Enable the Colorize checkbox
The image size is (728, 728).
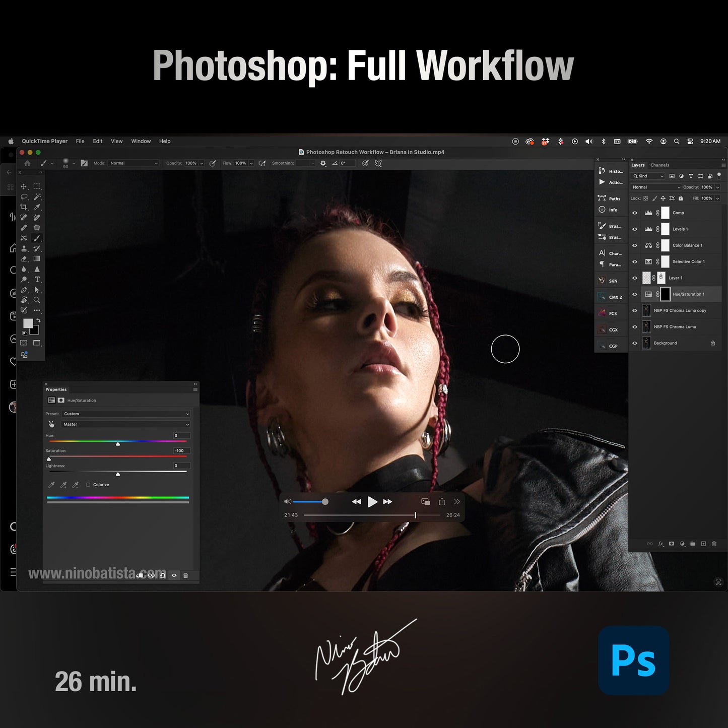pos(89,484)
